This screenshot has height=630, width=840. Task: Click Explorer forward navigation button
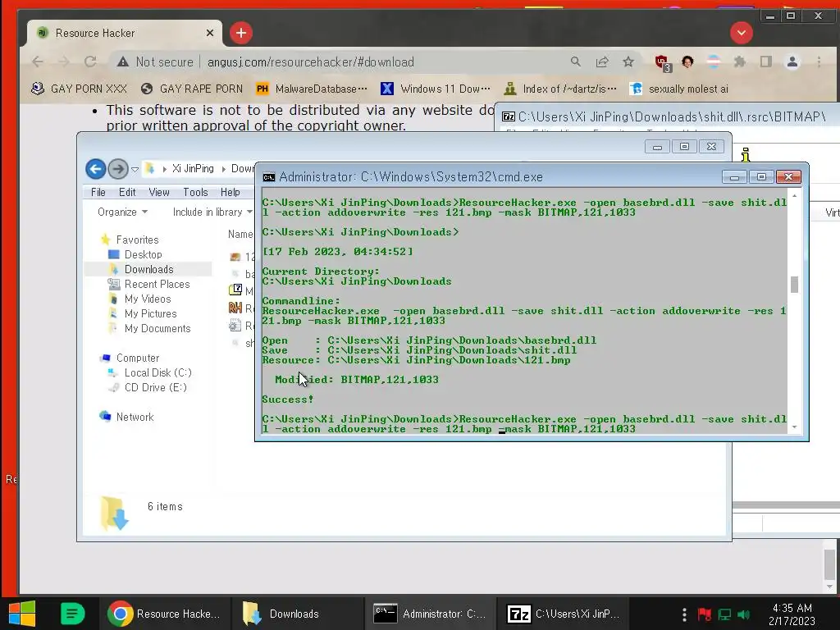pos(118,169)
